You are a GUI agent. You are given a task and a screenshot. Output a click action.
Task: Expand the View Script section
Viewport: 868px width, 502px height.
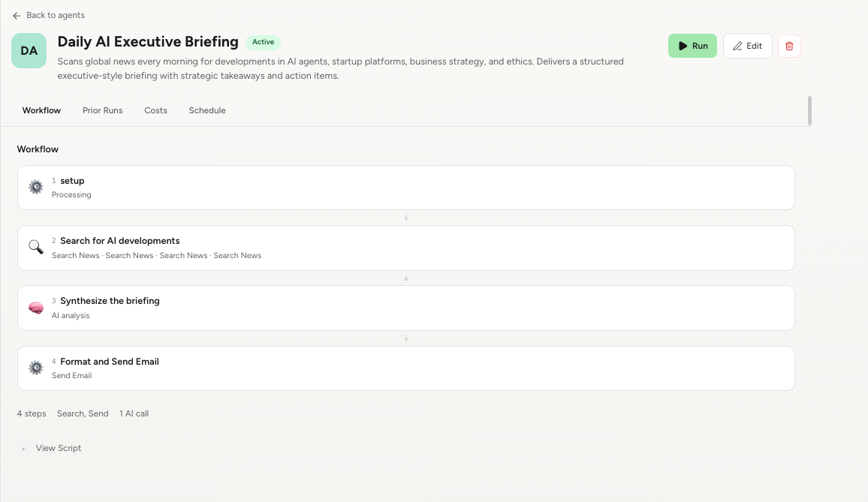pos(58,448)
